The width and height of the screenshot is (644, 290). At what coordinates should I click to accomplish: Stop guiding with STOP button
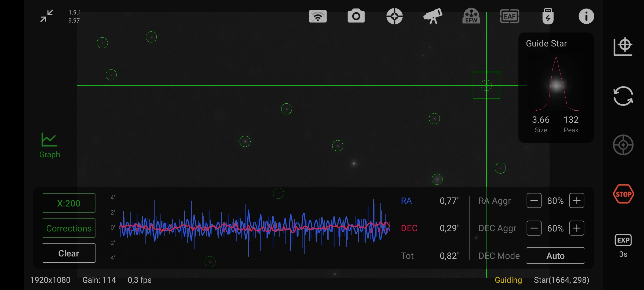tap(623, 194)
